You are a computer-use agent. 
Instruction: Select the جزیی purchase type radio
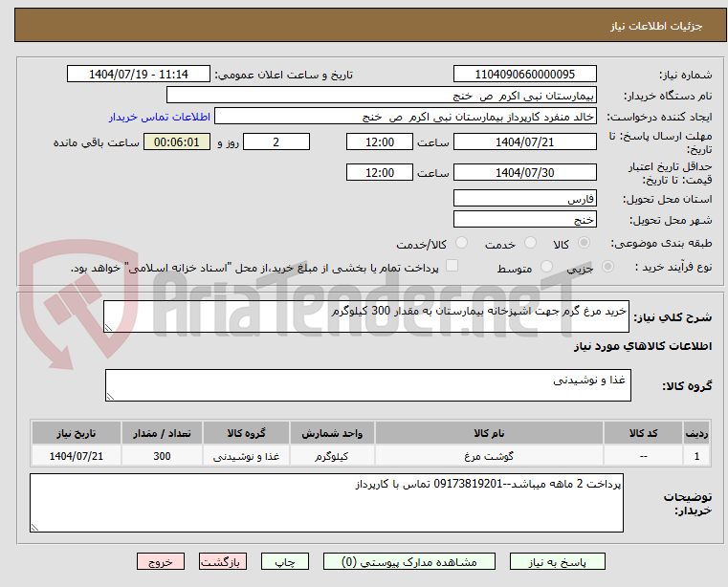[x=607, y=267]
